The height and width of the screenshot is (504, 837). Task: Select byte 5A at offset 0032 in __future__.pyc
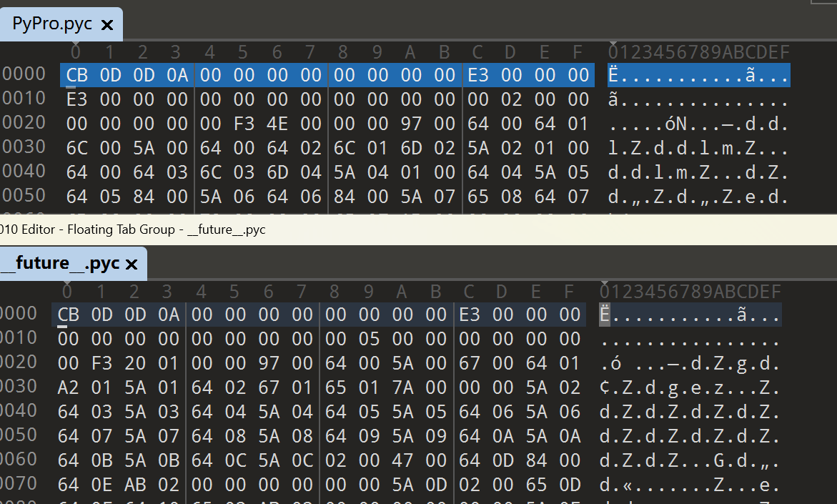(134, 386)
